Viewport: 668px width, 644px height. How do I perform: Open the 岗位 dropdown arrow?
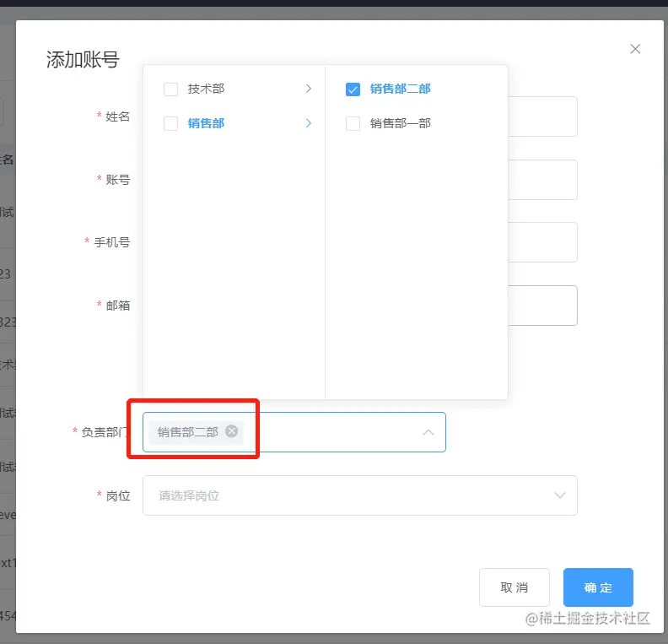(x=559, y=495)
